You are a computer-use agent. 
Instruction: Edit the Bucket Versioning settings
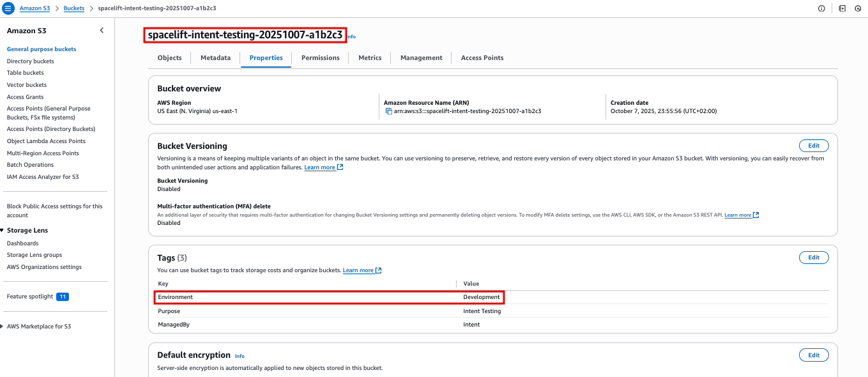[x=813, y=145]
